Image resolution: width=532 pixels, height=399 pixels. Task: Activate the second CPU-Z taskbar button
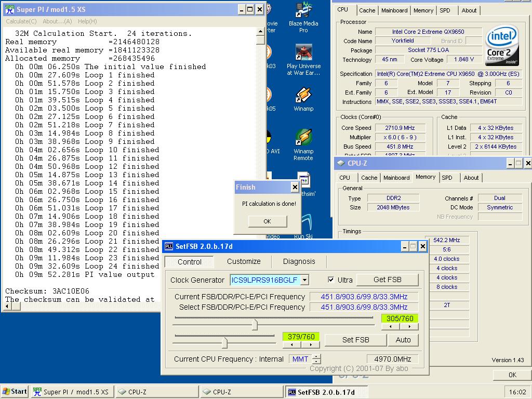click(x=241, y=392)
